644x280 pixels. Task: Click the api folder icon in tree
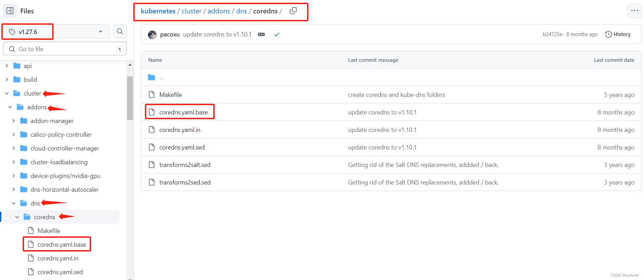pyautogui.click(x=17, y=66)
